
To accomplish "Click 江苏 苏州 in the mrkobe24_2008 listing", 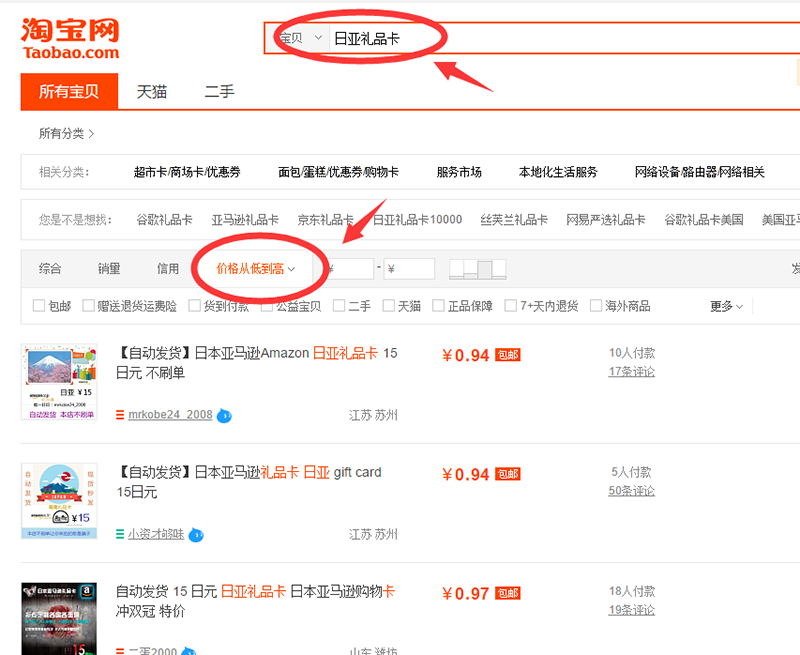I will point(373,415).
